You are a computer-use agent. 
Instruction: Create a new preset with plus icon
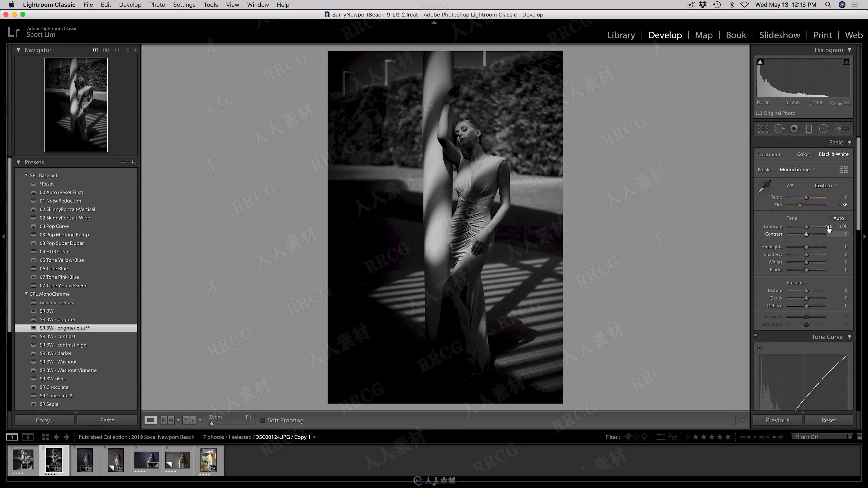[133, 162]
